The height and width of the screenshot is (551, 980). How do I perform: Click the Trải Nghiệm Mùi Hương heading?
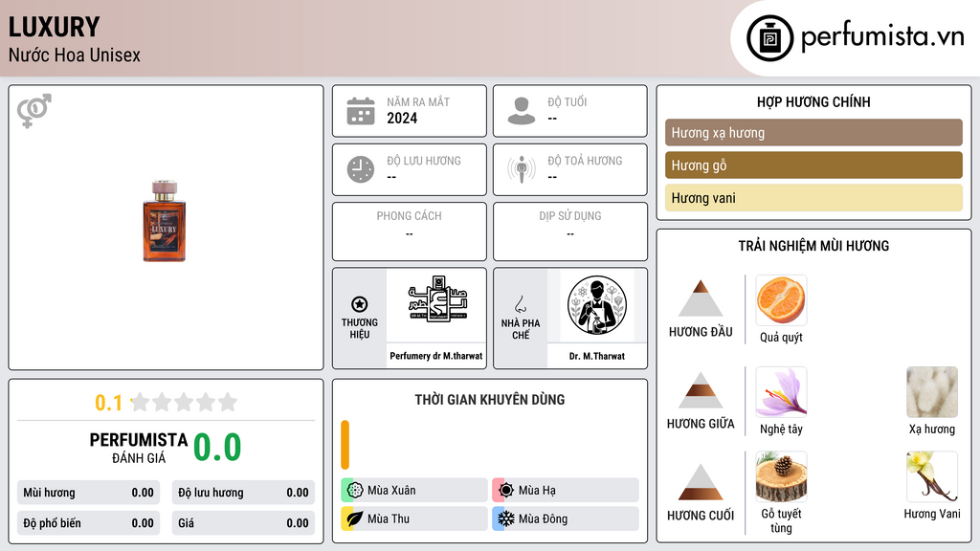click(x=813, y=246)
